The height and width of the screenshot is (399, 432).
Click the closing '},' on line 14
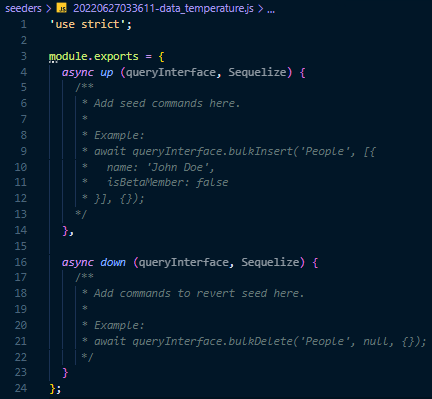click(x=68, y=231)
